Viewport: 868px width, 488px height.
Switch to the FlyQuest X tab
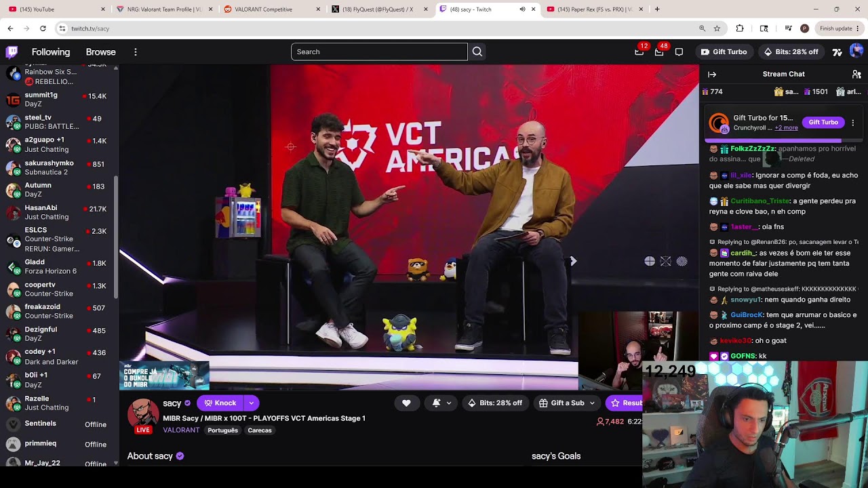[380, 9]
